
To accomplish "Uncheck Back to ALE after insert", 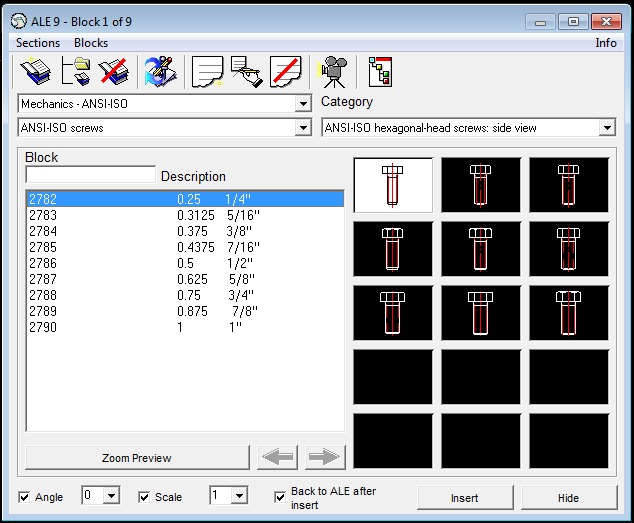I will [280, 497].
